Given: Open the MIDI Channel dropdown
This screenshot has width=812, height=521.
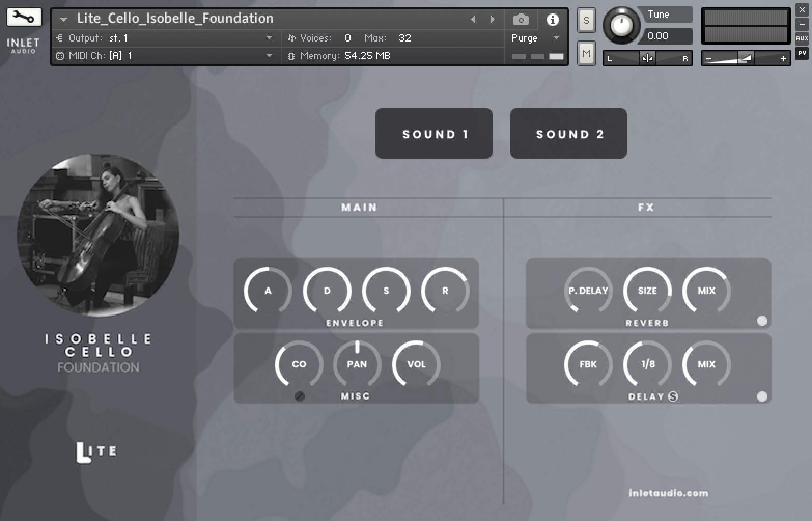Looking at the screenshot, I should 269,56.
